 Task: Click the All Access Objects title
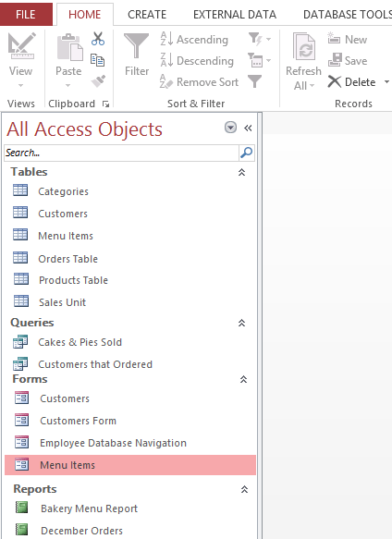click(84, 129)
